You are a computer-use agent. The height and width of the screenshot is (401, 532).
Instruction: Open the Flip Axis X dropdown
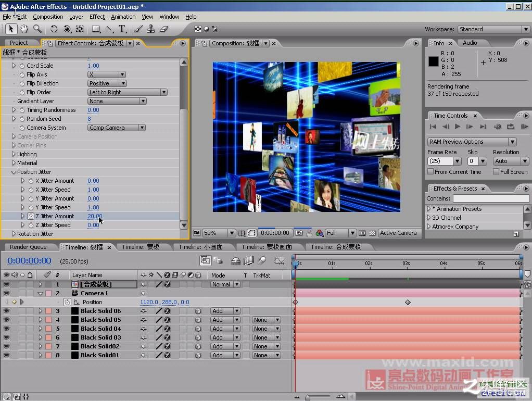pyautogui.click(x=107, y=74)
